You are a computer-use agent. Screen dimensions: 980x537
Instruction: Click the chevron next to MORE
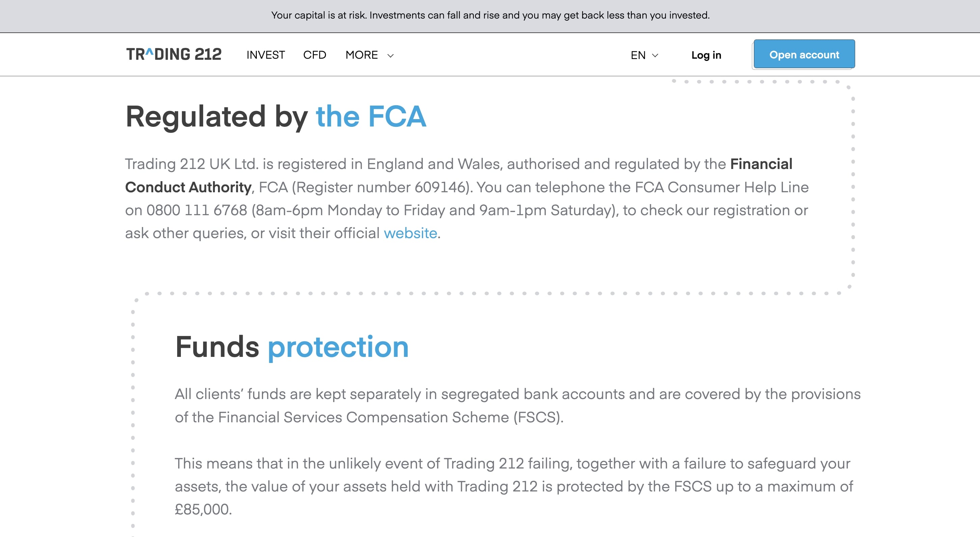390,56
